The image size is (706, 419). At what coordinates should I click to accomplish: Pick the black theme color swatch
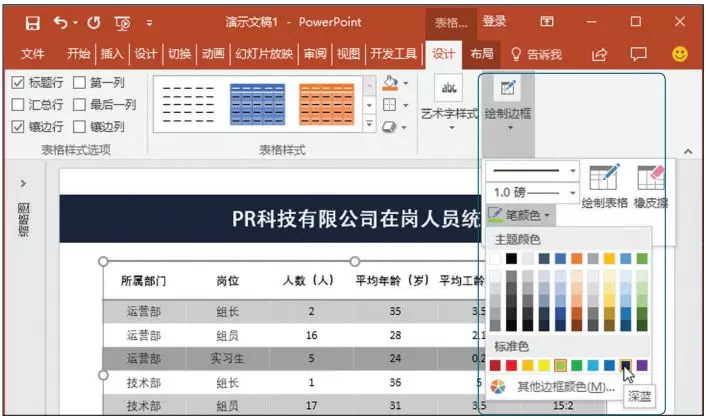tap(511, 258)
